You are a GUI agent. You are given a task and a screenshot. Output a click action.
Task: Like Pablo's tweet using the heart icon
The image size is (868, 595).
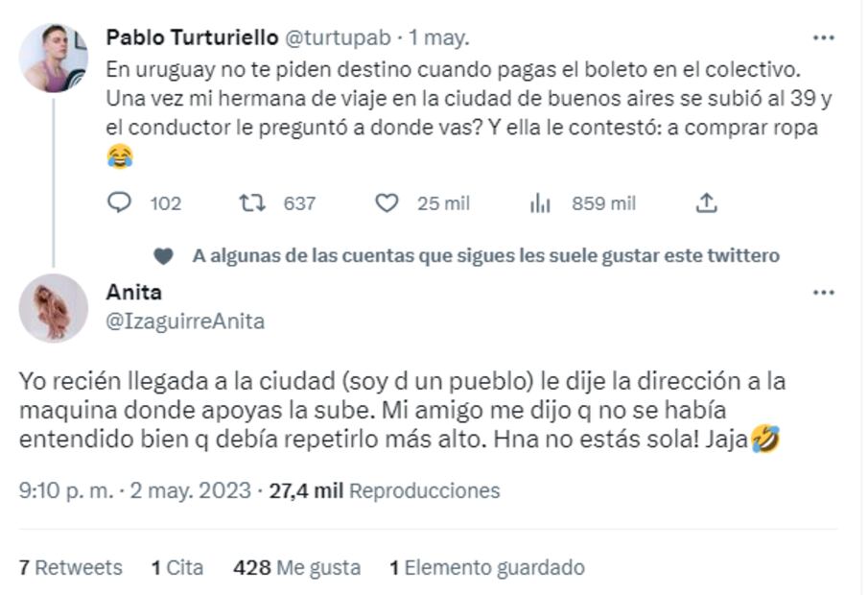[387, 202]
